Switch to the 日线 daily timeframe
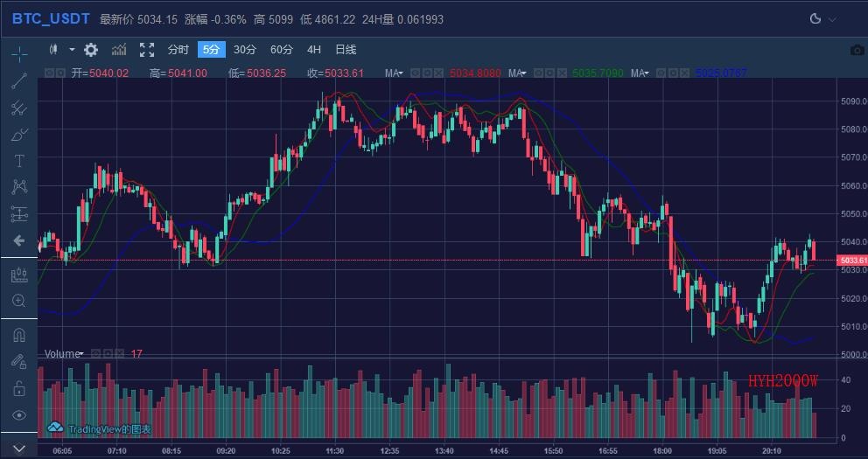Image resolution: width=868 pixels, height=459 pixels. point(346,50)
